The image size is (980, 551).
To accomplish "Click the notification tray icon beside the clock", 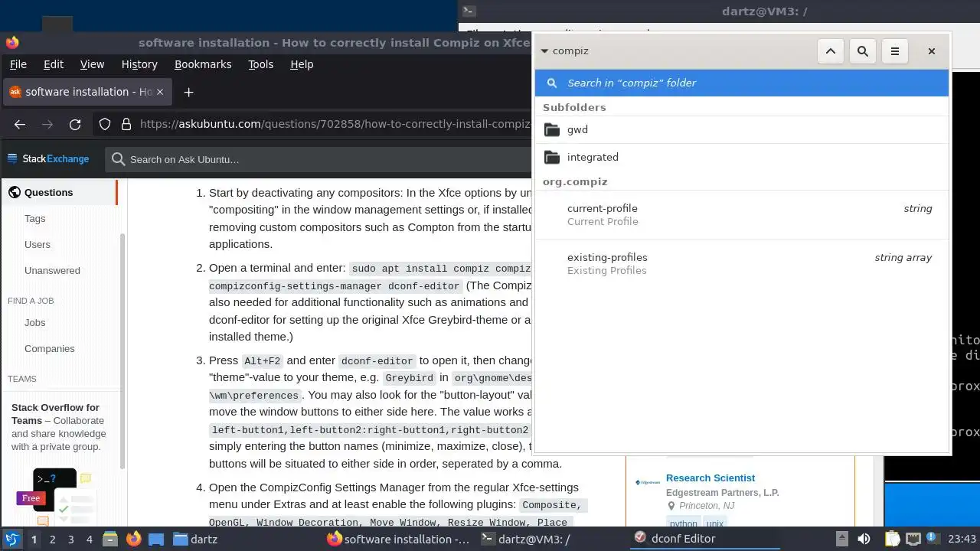I will click(x=934, y=539).
